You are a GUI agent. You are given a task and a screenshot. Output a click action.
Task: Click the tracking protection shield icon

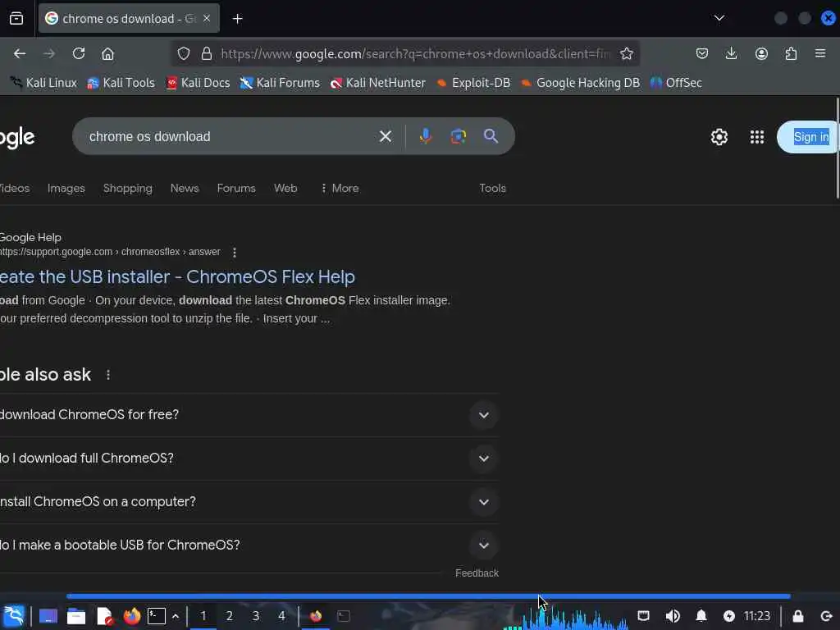[x=184, y=53]
